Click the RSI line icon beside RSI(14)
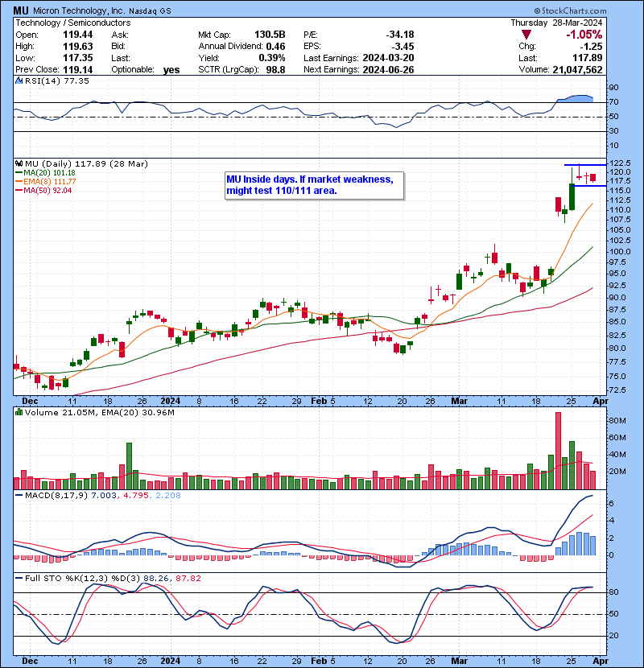 tap(19, 81)
